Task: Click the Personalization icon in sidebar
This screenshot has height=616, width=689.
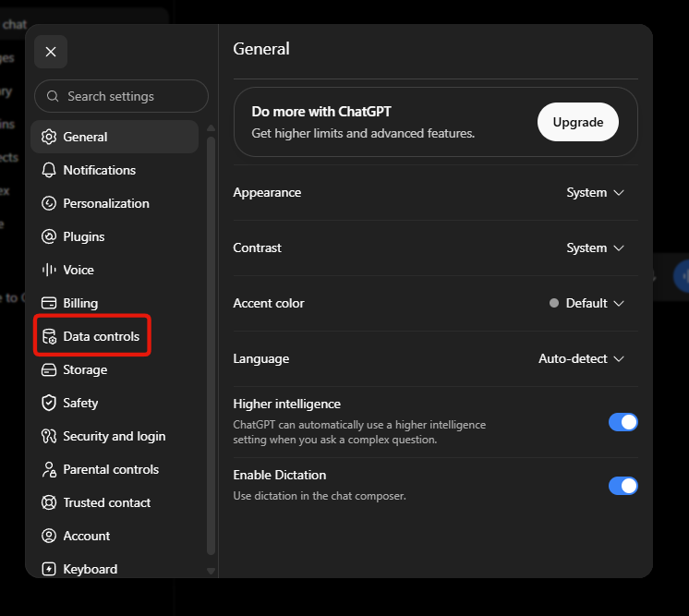Action: (49, 203)
